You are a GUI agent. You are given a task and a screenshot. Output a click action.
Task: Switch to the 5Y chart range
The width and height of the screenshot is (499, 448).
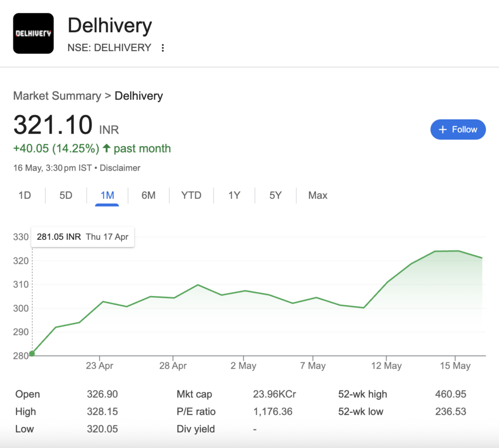276,195
